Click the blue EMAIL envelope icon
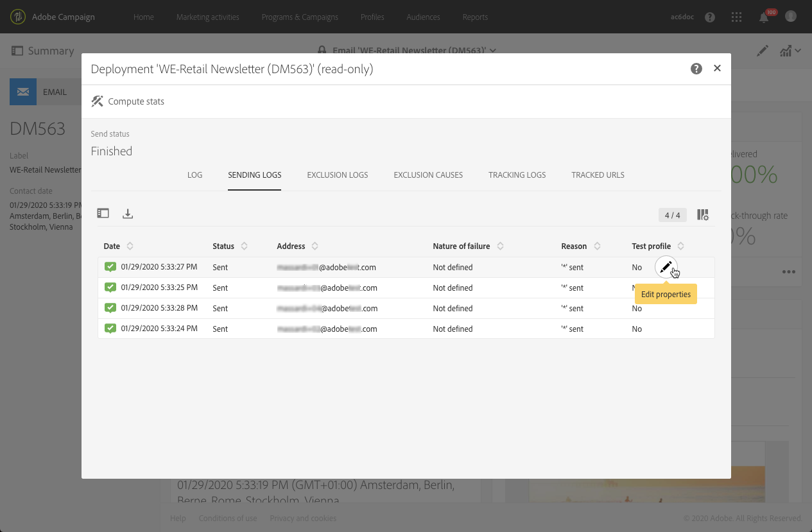This screenshot has height=532, width=812. coord(23,92)
